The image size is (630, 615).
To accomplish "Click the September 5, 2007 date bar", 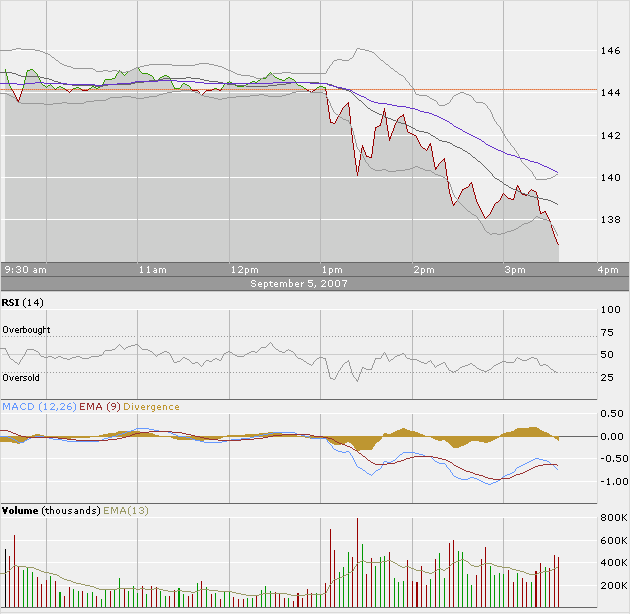I will (x=300, y=284).
